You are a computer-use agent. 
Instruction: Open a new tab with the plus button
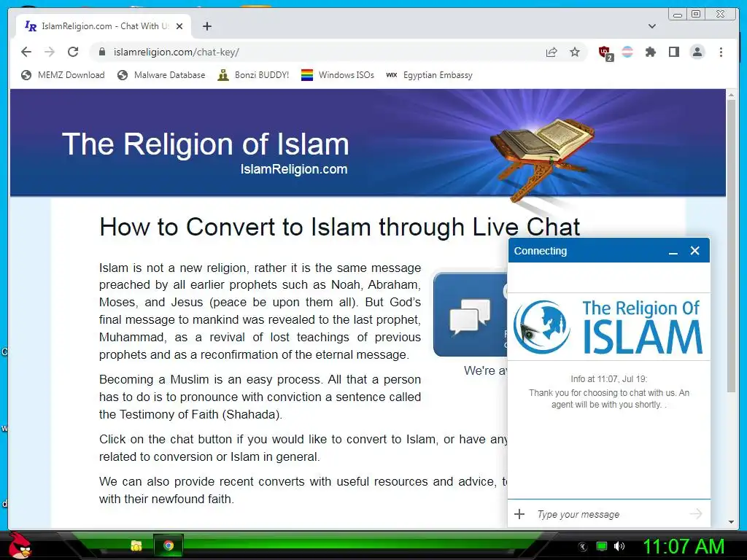click(206, 26)
